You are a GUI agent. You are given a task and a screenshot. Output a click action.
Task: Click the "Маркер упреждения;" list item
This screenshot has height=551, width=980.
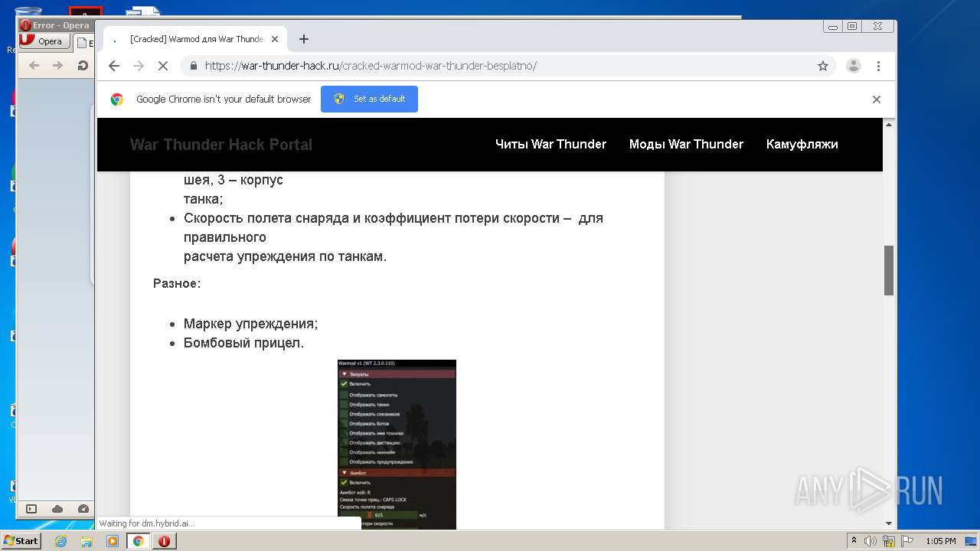250,324
